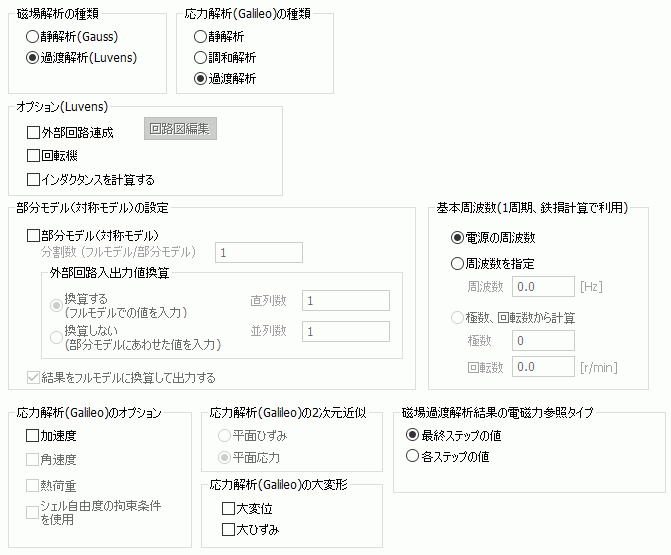This screenshot has width=671, height=555.
Task: Enable 加速度 stress analysis option
Action: click(x=33, y=436)
